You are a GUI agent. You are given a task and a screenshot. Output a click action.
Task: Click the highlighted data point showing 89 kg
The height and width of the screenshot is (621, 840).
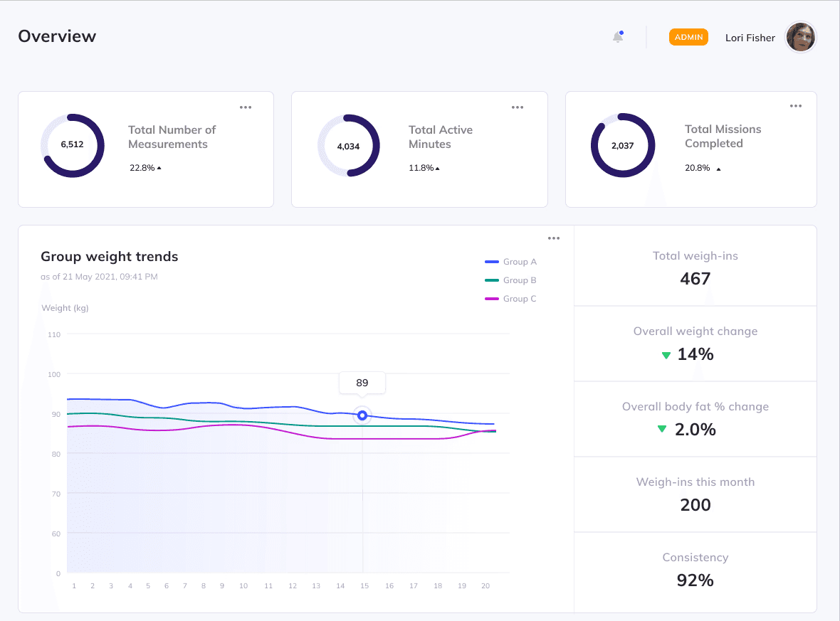[362, 415]
